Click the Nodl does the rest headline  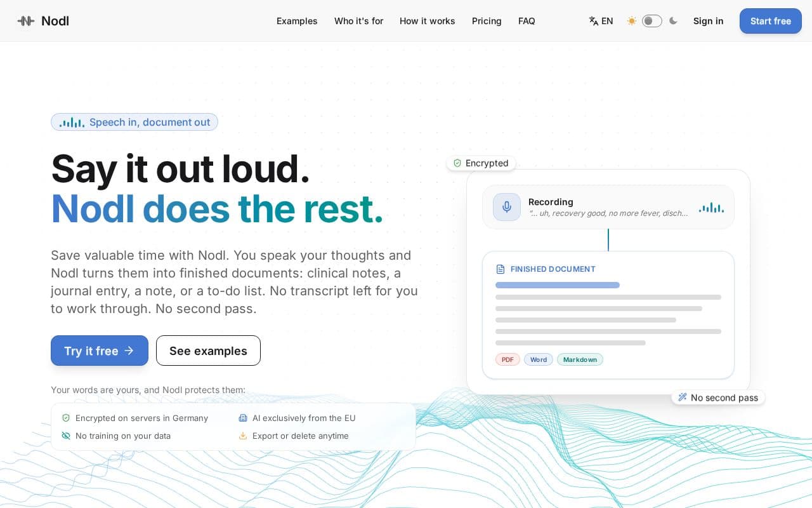[x=217, y=209]
